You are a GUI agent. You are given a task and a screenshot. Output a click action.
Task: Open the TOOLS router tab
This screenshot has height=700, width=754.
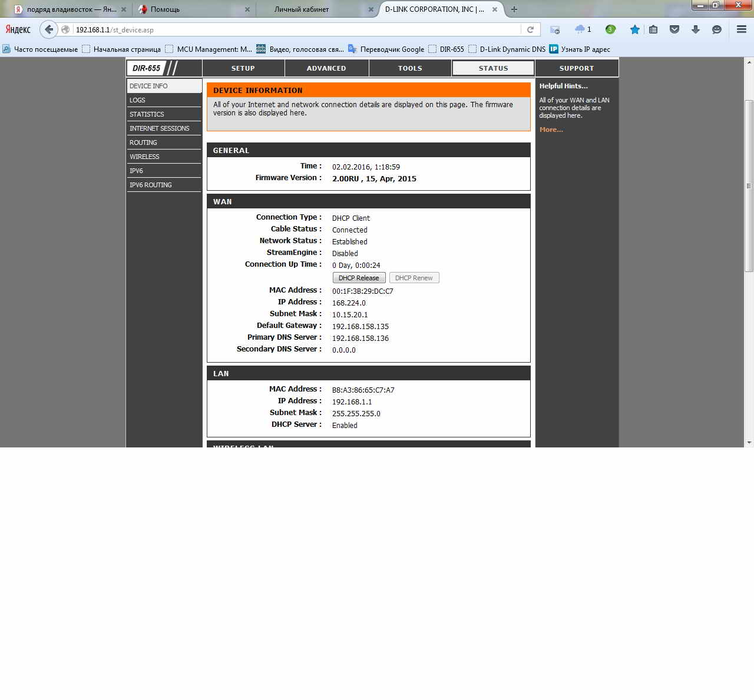[x=410, y=68]
